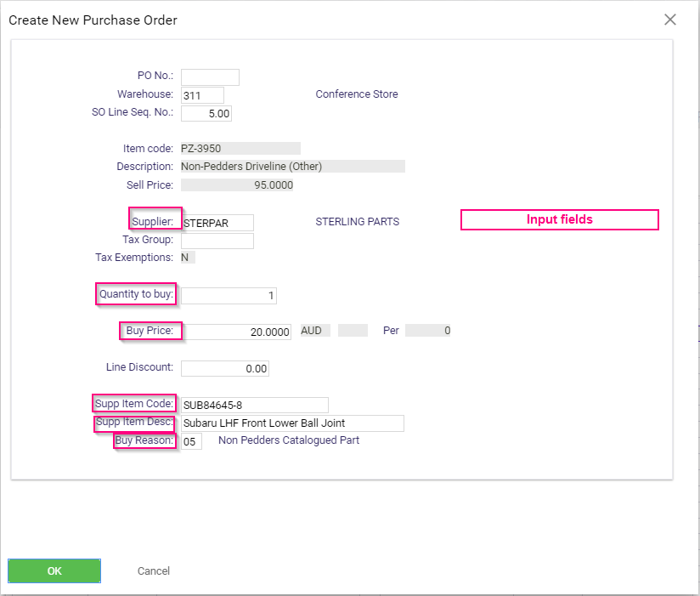Image resolution: width=700 pixels, height=596 pixels.
Task: Click the Description Non-Pedders Driveline field
Action: pos(293,166)
